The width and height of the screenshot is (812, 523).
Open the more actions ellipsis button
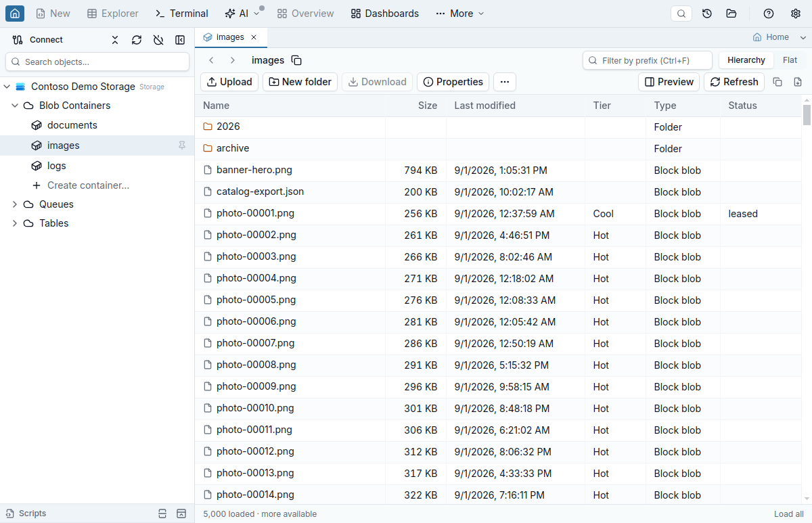pos(505,82)
